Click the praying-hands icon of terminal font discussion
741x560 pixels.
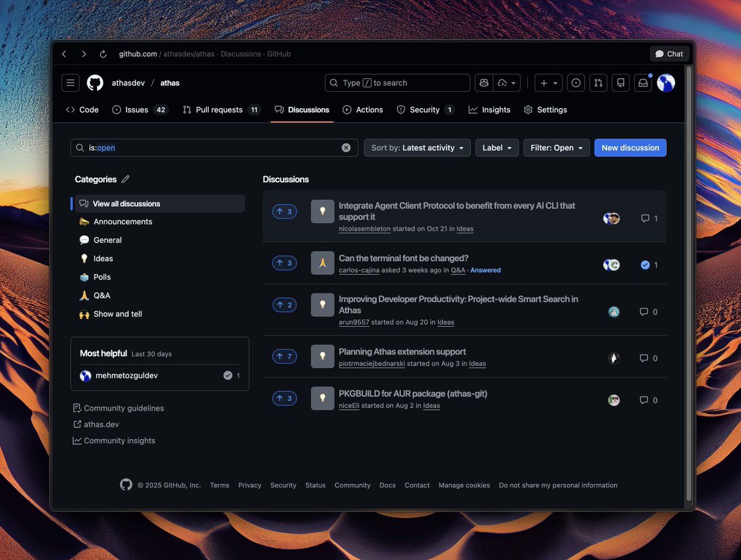tap(322, 262)
